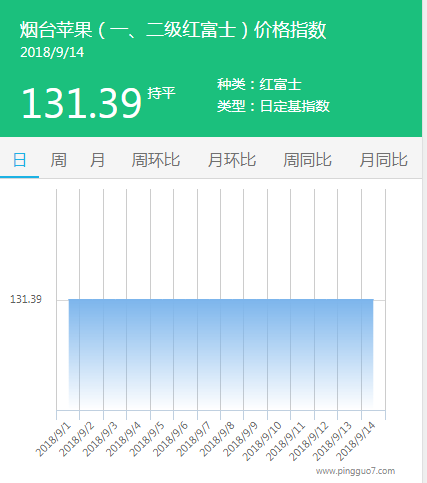Open the 月 monthly tab
The width and height of the screenshot is (427, 483).
tap(97, 160)
